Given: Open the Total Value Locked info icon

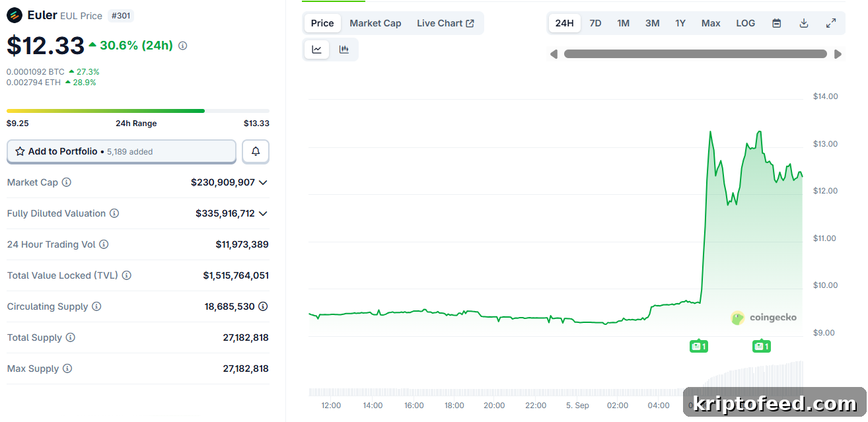Looking at the screenshot, I should (x=126, y=275).
